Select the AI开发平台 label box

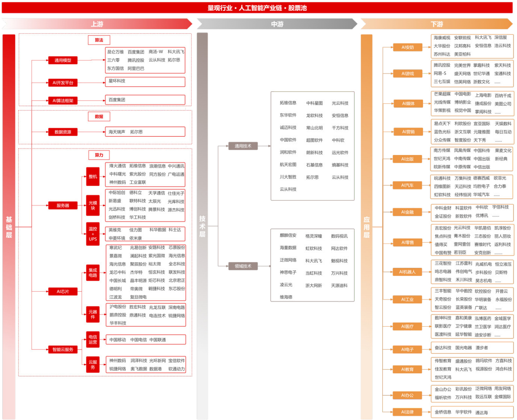[63, 83]
